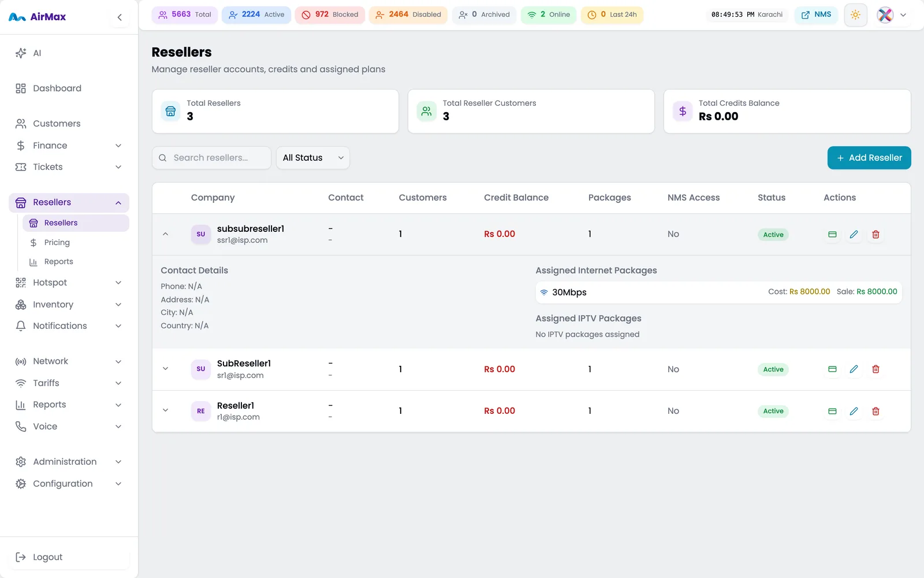
Task: Edit Reseller1 with pencil icon
Action: 854,412
